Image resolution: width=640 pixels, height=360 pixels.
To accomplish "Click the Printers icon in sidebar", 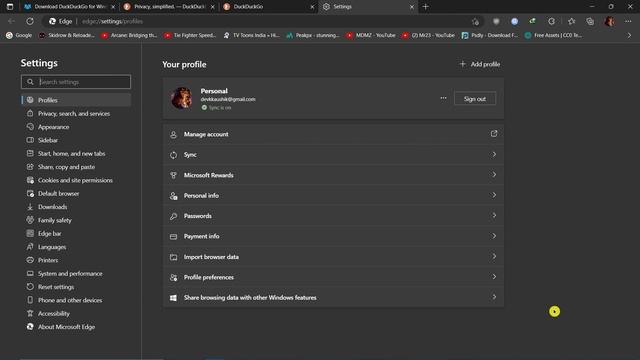I will tap(30, 260).
